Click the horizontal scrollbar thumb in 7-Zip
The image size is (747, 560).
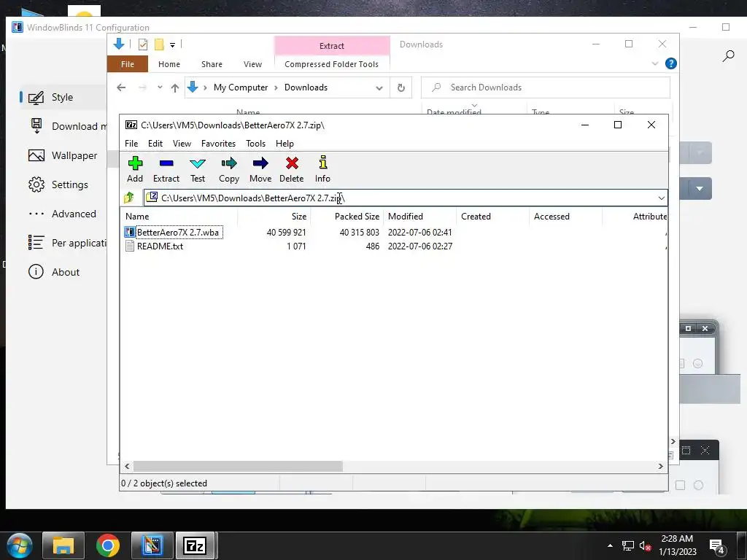[238, 466]
